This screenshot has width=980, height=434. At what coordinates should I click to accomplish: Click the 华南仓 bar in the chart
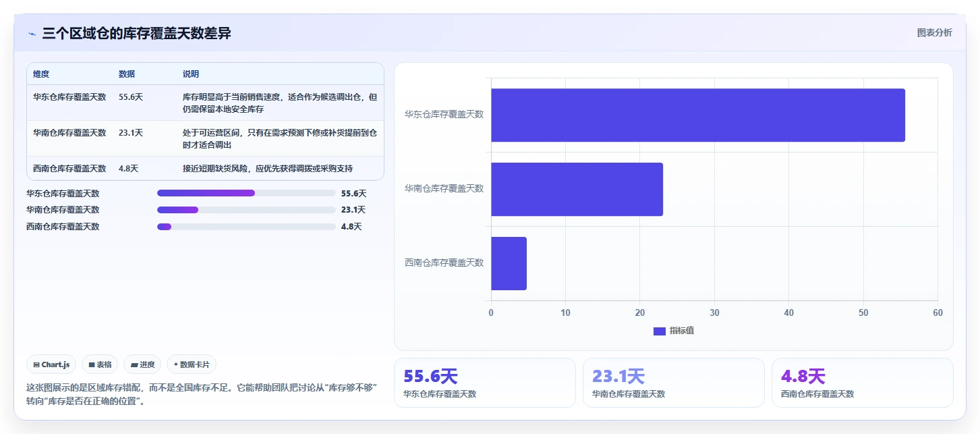577,189
